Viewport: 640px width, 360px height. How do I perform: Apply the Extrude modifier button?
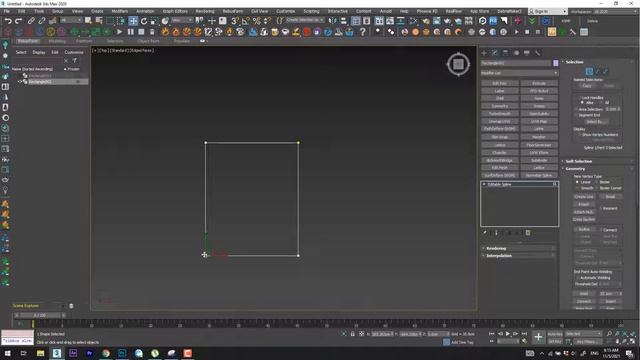coord(539,83)
